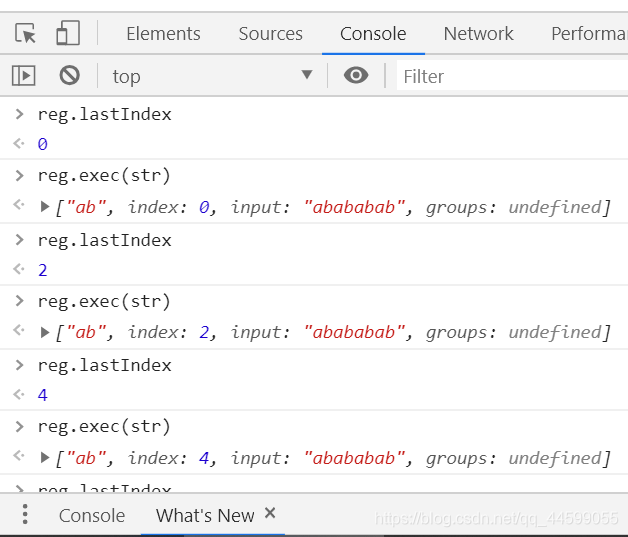
Task: Switch to the Network tab
Action: tap(479, 34)
